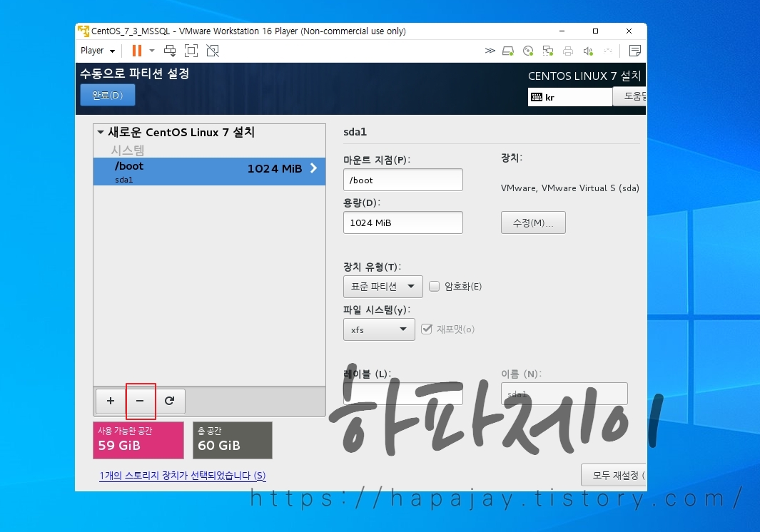Click the 모두 재설정 reset all button
The height and width of the screenshot is (532, 760).
[614, 475]
